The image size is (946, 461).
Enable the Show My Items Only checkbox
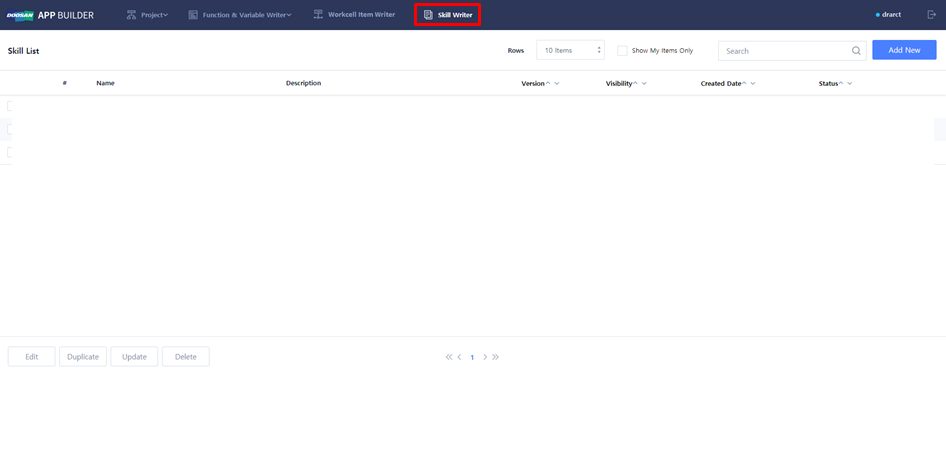click(x=622, y=51)
